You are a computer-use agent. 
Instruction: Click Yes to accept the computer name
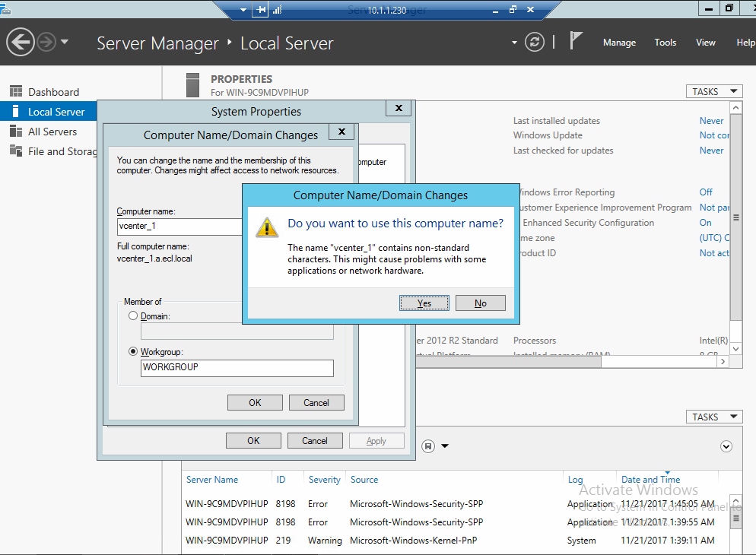coord(424,303)
